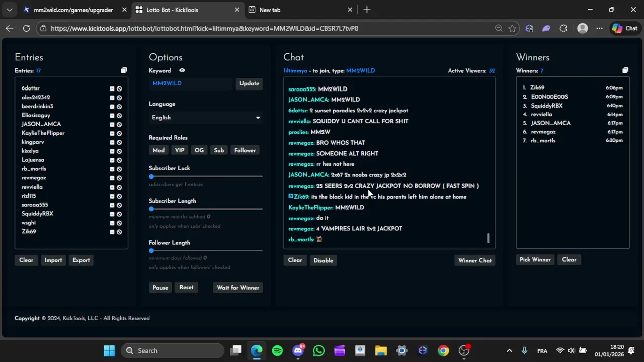Viewport: 644px width, 362px height.
Task: Copy the winners list with the copy icon
Action: (x=625, y=71)
